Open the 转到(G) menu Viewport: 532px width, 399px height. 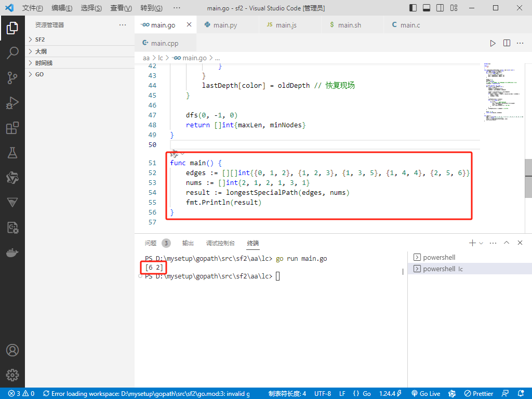click(151, 8)
